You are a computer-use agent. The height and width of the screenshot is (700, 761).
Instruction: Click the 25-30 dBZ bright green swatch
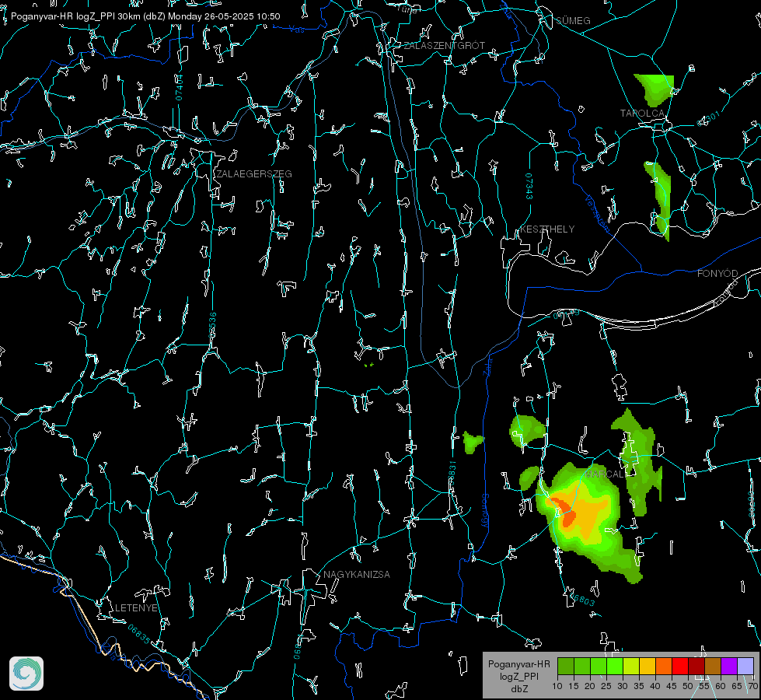tap(615, 666)
